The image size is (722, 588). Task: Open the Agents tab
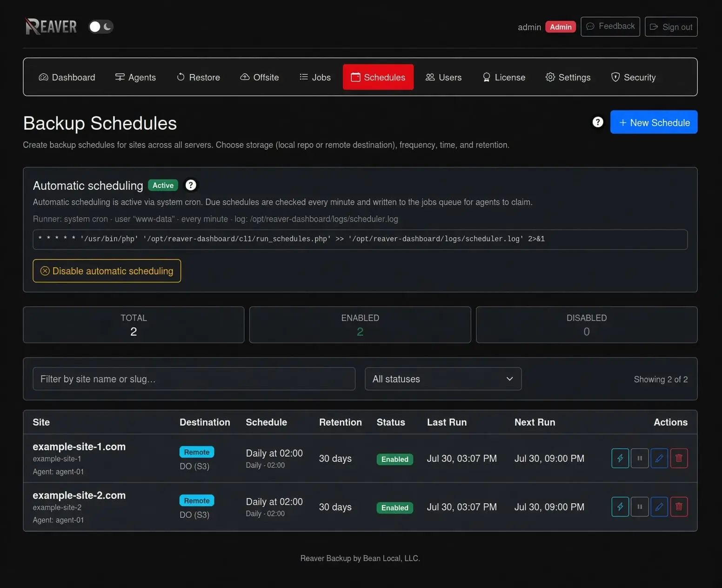pos(135,77)
